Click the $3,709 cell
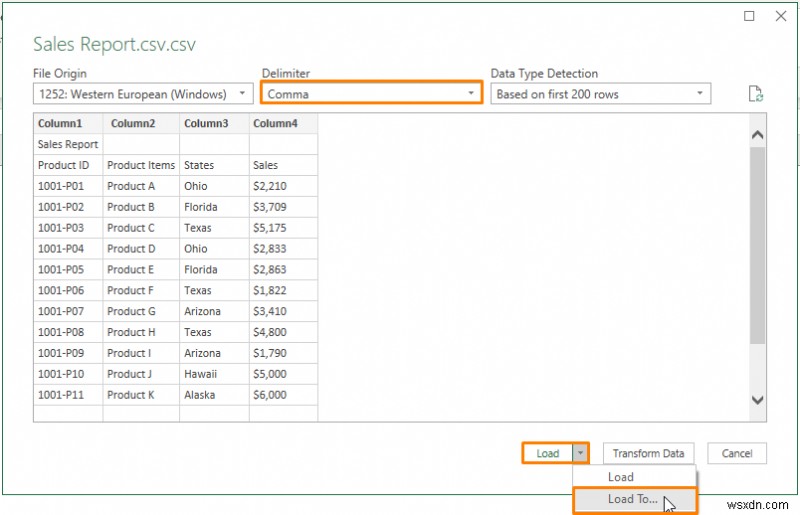 pos(283,207)
